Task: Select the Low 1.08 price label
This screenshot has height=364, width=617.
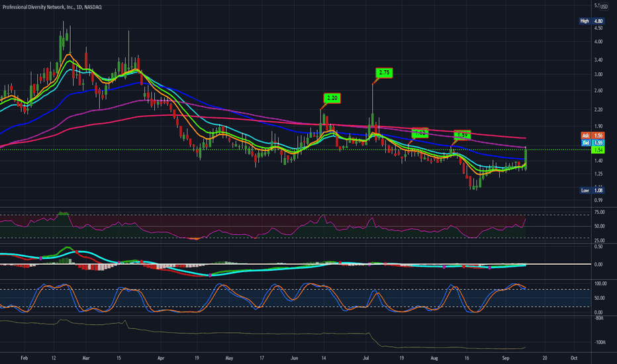Action: coord(593,191)
